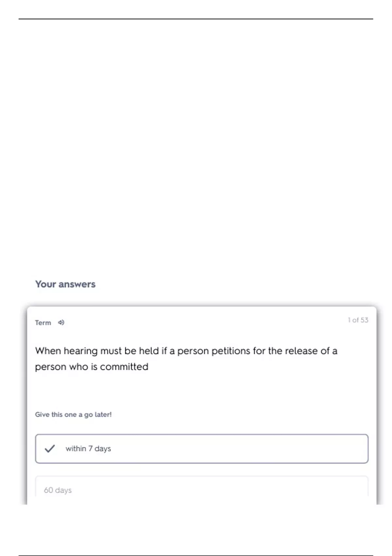Play the term audio speaker icon
392x556 pixels.
(x=61, y=322)
